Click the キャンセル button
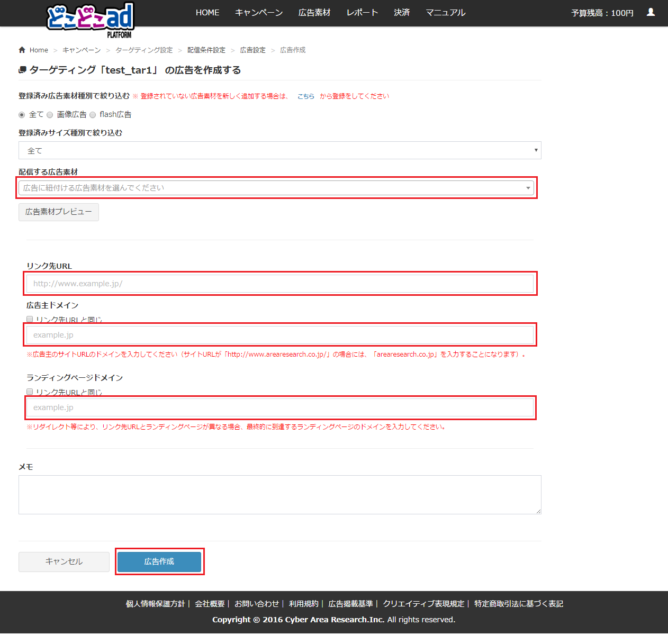This screenshot has width=668, height=644. coord(64,561)
